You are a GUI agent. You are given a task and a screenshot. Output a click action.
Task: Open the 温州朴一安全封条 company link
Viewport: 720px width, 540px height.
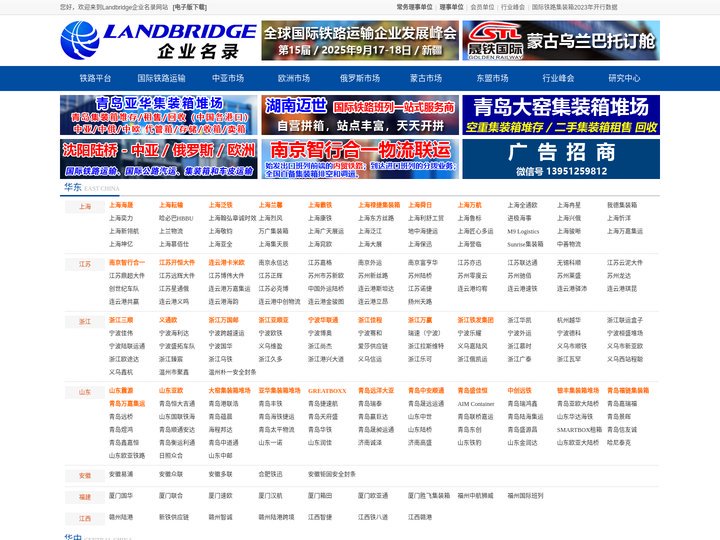pyautogui.click(x=232, y=372)
